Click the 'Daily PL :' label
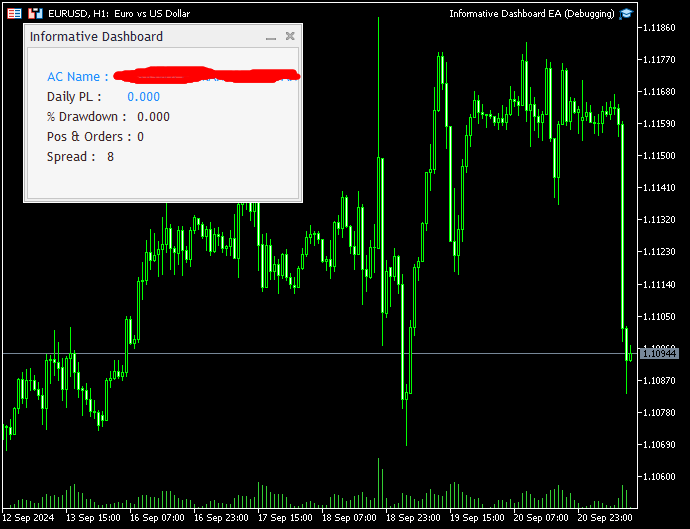The image size is (690, 529). pos(74,97)
